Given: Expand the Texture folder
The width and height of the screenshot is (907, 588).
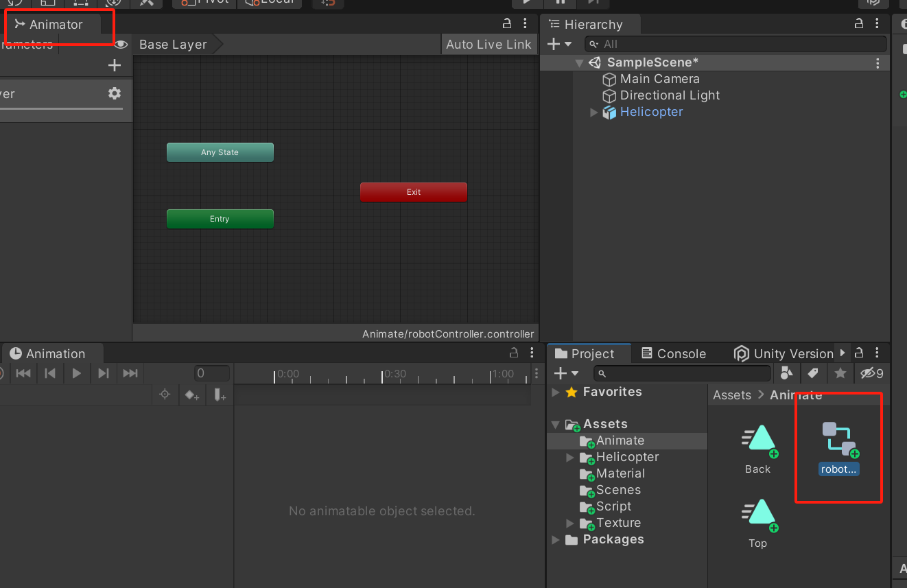Looking at the screenshot, I should (569, 524).
